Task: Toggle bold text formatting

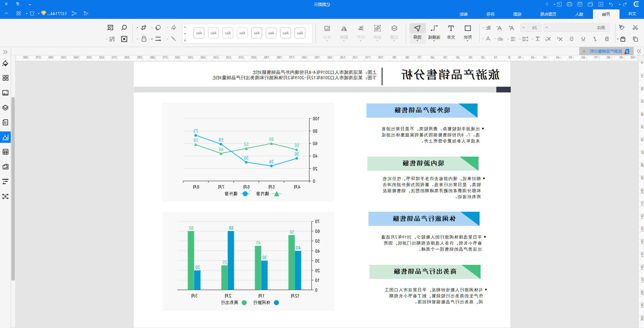Action: [607, 39]
